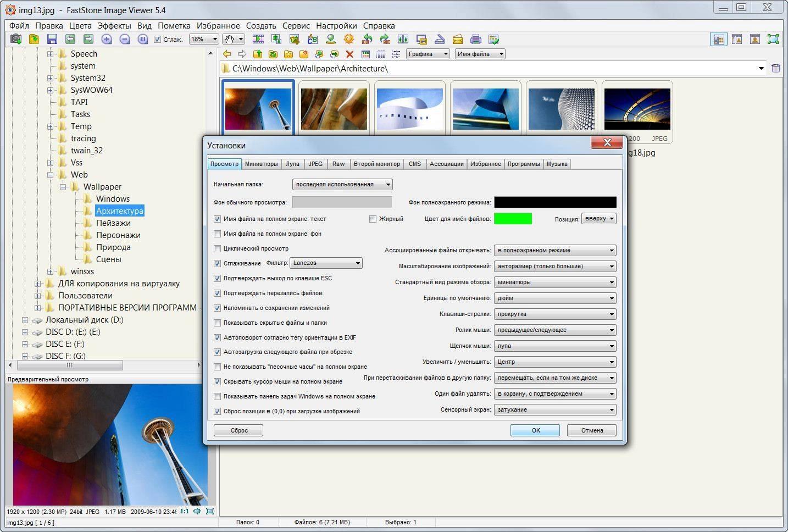Go to previous image with green left arrow
This screenshot has height=532, width=788.
70,39
